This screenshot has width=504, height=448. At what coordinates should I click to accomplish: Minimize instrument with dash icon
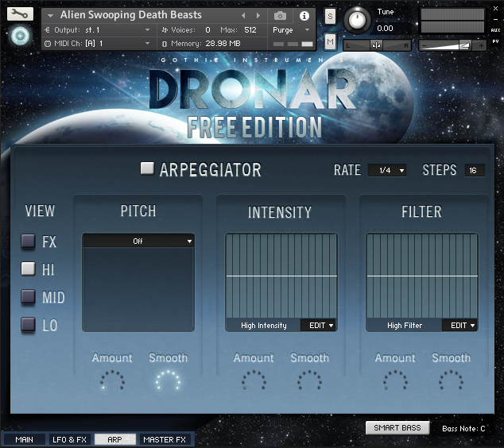pyautogui.click(x=495, y=20)
